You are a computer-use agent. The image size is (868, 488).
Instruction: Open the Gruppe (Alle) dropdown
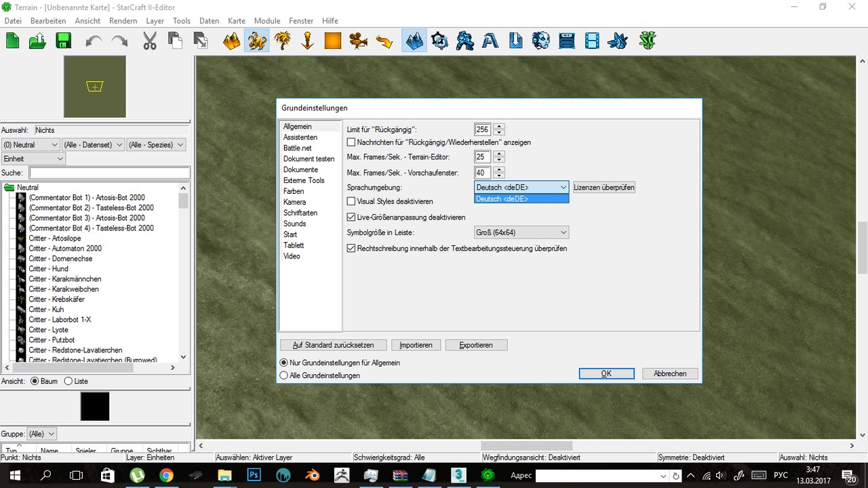pyautogui.click(x=42, y=434)
